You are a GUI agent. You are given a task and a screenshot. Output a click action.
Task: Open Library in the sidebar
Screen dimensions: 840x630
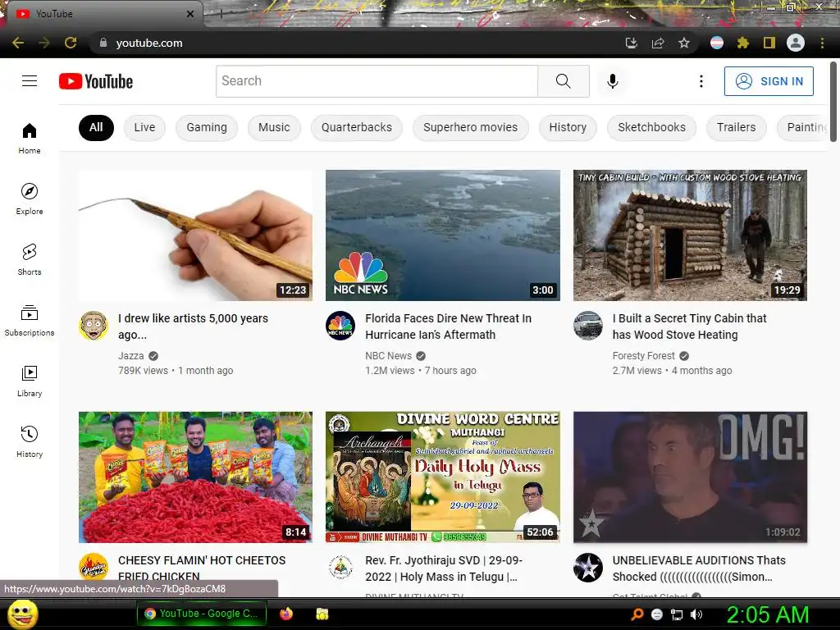[x=30, y=381]
